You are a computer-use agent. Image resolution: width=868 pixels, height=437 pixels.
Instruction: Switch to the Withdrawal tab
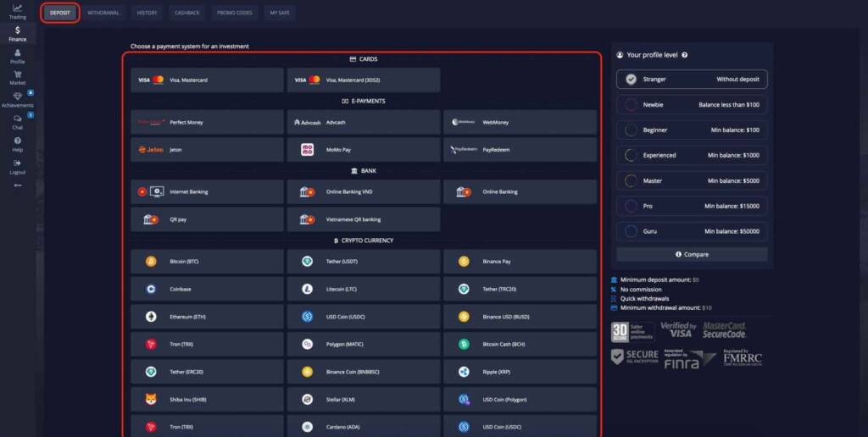point(103,13)
